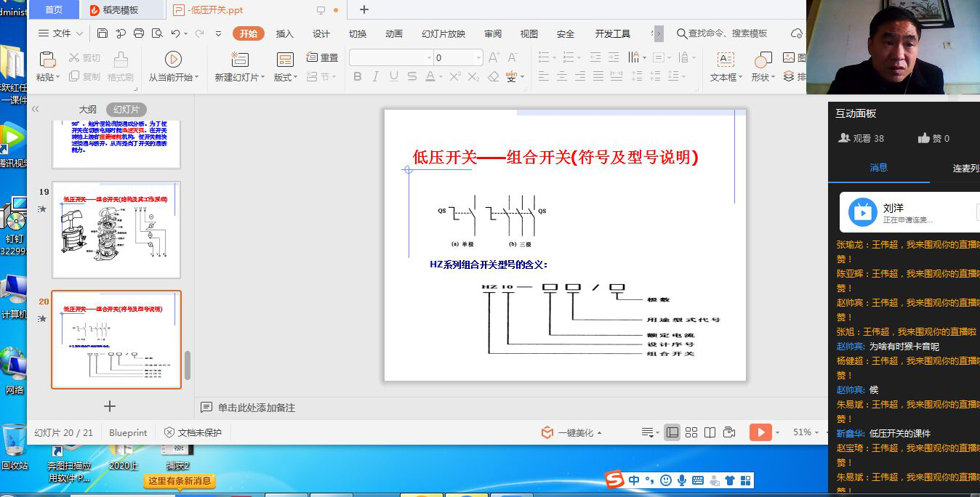Click the Sogou input method S icon

[x=615, y=480]
